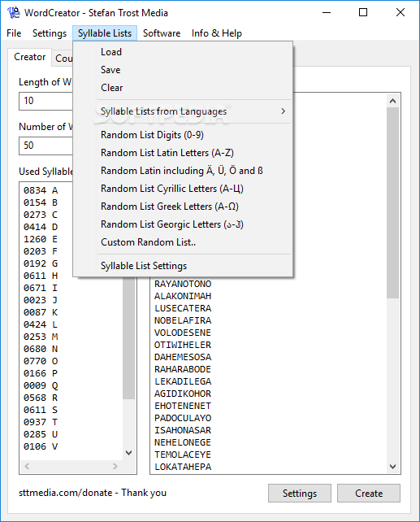Expand Syllable Lists from Languages submenu
This screenshot has width=420, height=522.
(x=183, y=111)
